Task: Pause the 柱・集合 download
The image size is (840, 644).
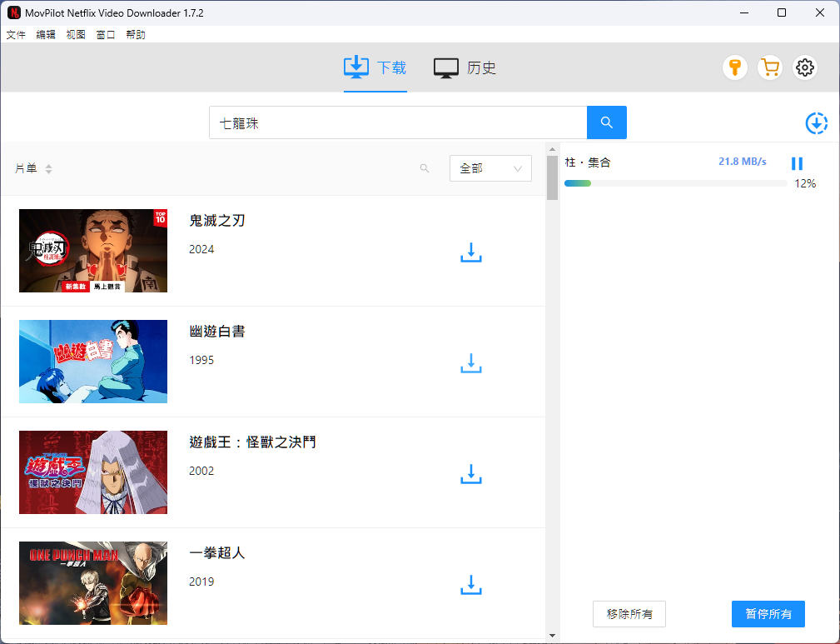Action: pos(797,164)
